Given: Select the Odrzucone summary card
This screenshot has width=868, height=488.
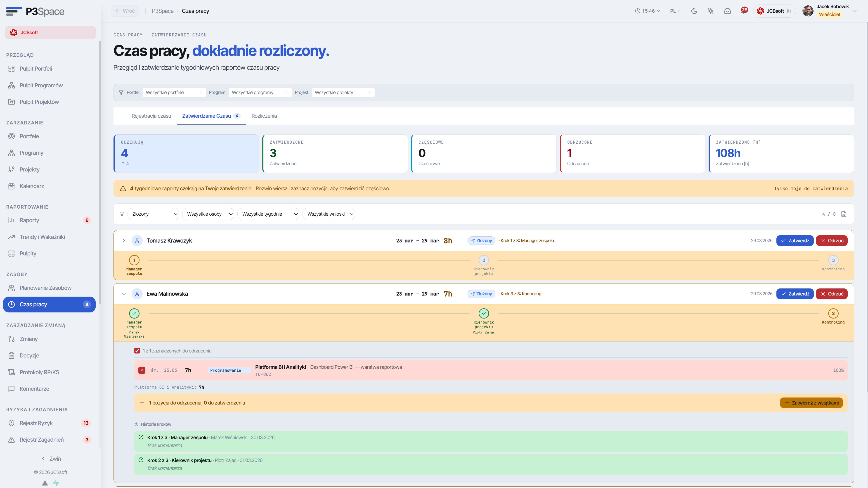Looking at the screenshot, I should pyautogui.click(x=632, y=154).
